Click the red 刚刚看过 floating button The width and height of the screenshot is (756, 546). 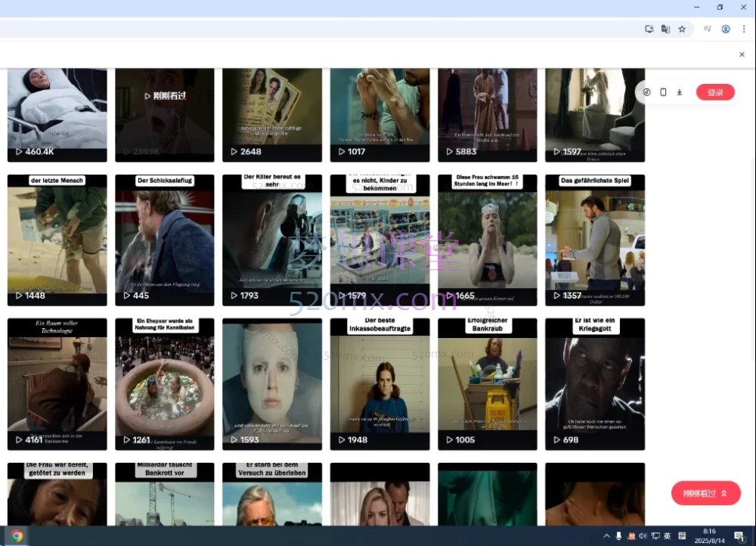(705, 493)
